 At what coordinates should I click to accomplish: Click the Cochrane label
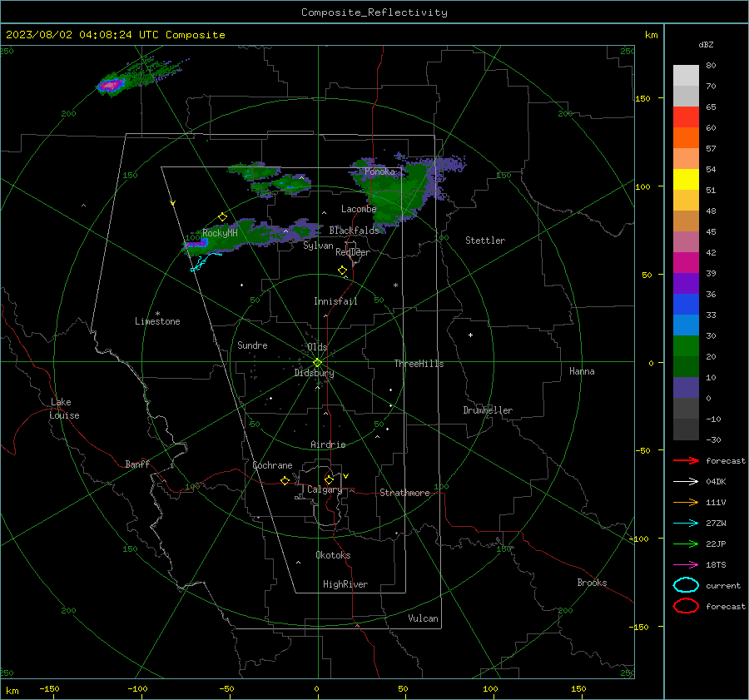coord(272,465)
